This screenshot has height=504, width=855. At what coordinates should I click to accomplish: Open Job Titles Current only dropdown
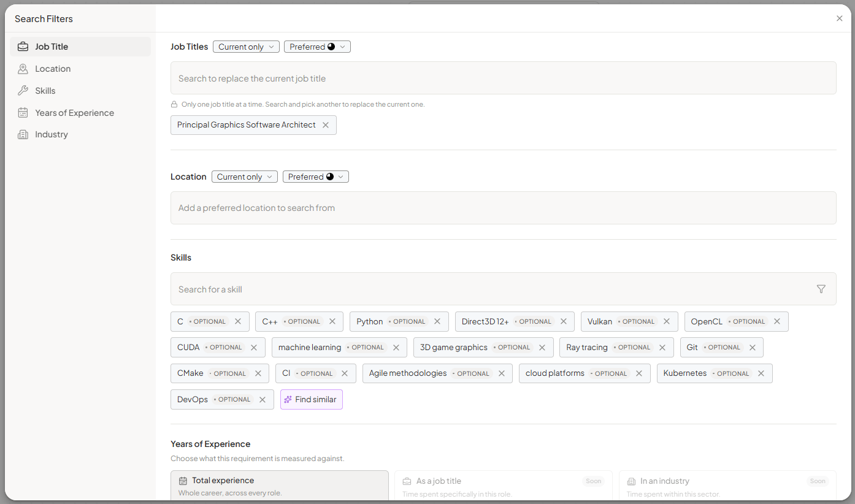246,47
